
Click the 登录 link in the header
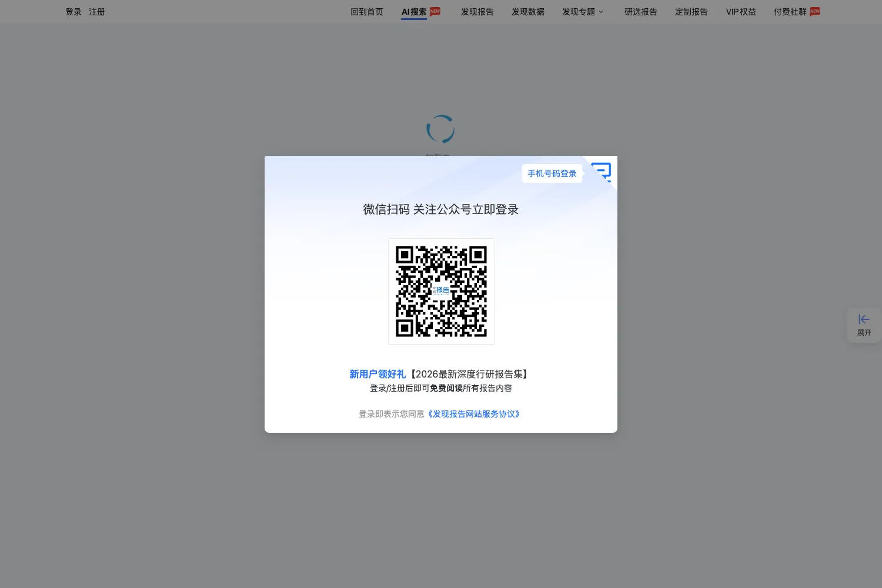click(73, 12)
